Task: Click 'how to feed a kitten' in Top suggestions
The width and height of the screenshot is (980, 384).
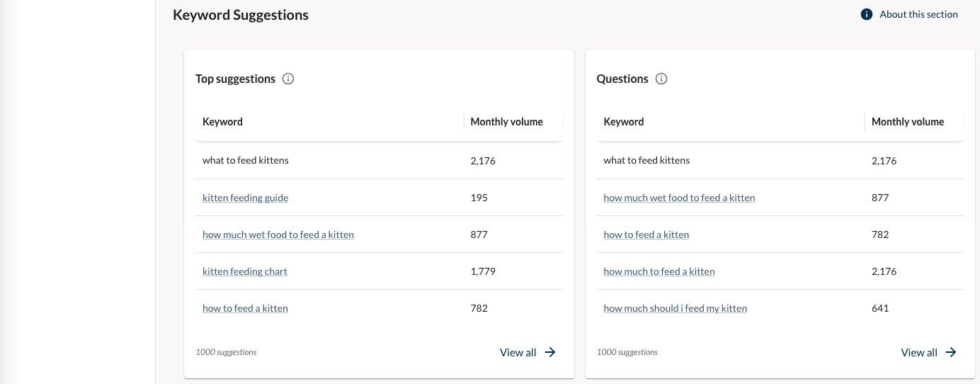Action: pos(245,308)
